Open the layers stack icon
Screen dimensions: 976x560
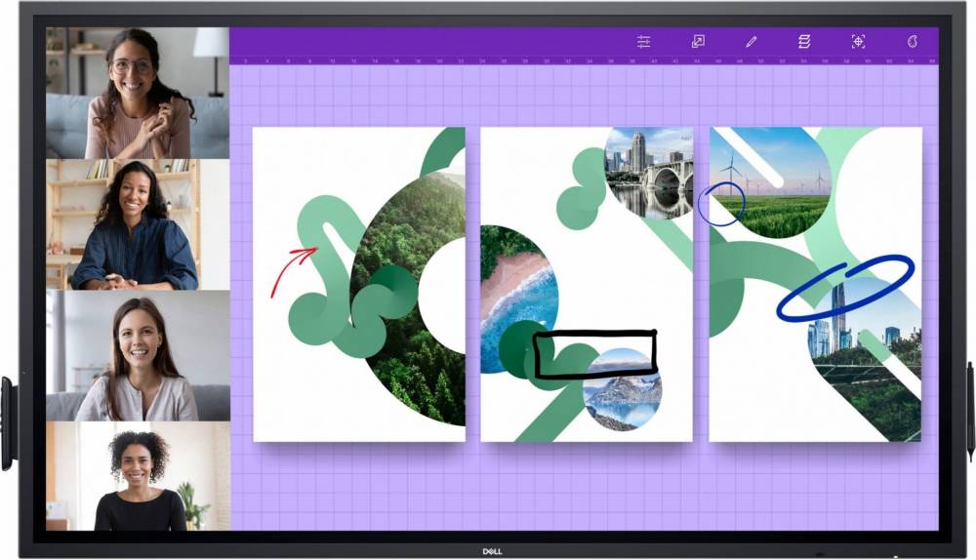point(804,42)
